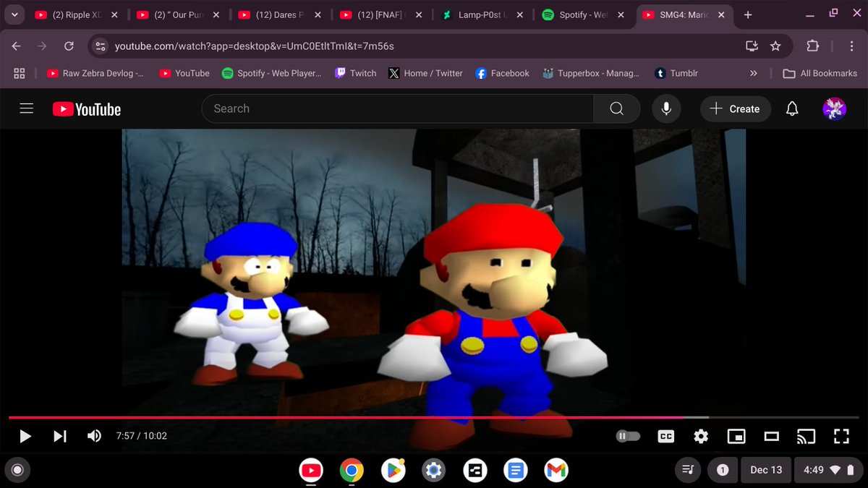This screenshot has width=868, height=488.
Task: Bookmark this page with the star
Action: click(x=775, y=46)
